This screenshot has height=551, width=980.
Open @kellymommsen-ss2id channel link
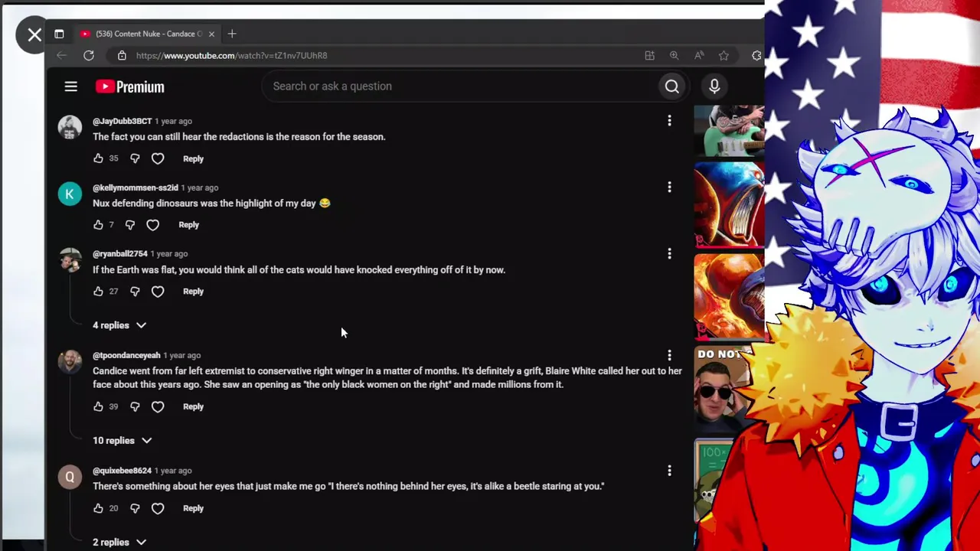[136, 187]
